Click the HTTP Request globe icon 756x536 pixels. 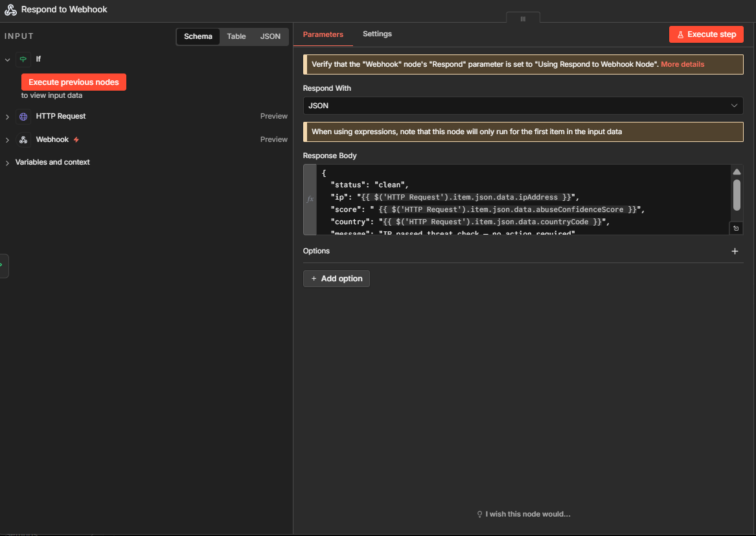(x=23, y=116)
